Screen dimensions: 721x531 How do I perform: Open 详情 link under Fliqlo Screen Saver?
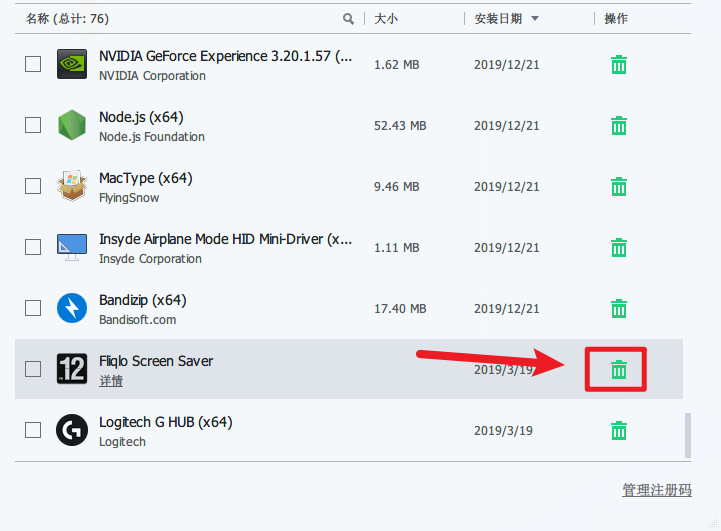tap(111, 381)
